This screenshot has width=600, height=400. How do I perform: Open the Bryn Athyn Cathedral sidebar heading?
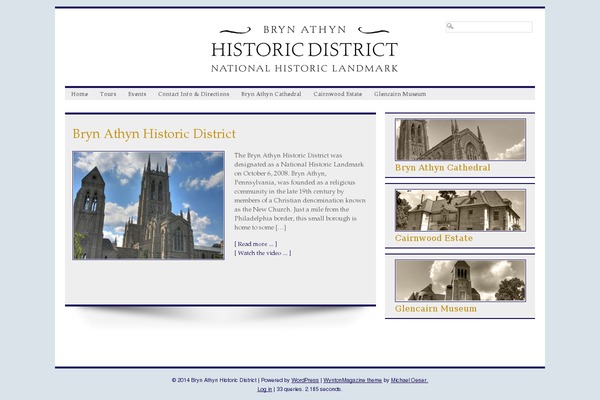click(x=442, y=168)
